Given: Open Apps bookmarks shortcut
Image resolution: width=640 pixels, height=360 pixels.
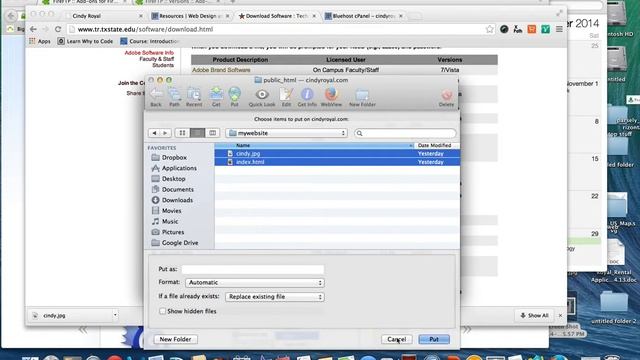Looking at the screenshot, I should coord(40,41).
